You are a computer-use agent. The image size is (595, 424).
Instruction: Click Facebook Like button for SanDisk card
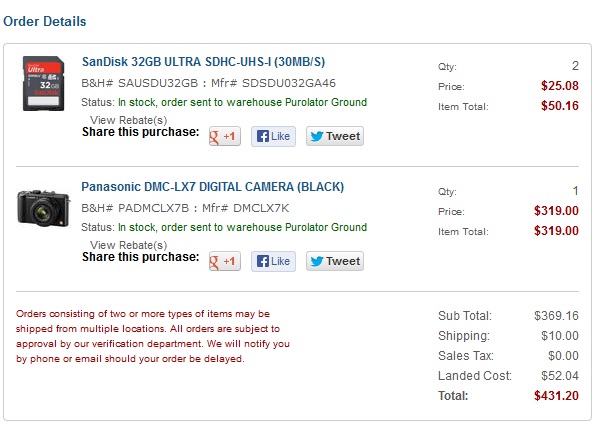(x=273, y=136)
